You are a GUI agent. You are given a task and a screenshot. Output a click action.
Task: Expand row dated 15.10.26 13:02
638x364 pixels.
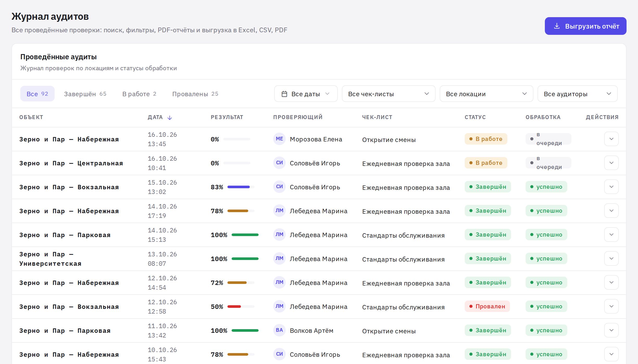(x=611, y=187)
